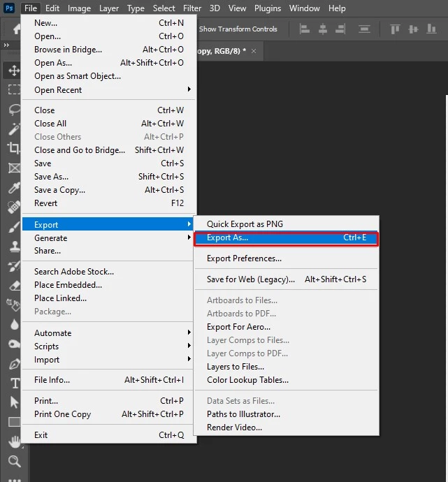Screen dimensions: 448x482
Task: Align vertical centers in options bar
Action: [x=413, y=29]
